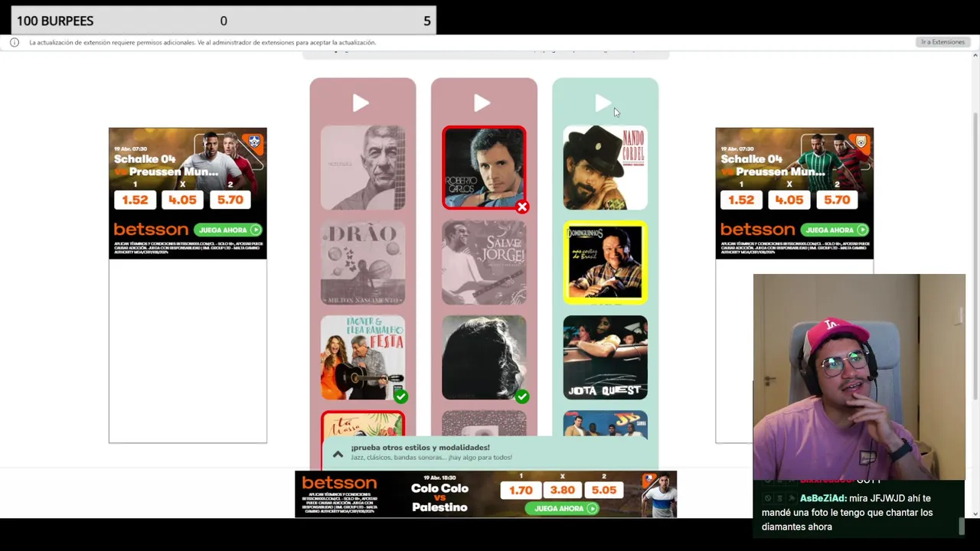
Task: Click the red X on Roberto Carlos
Action: point(522,207)
